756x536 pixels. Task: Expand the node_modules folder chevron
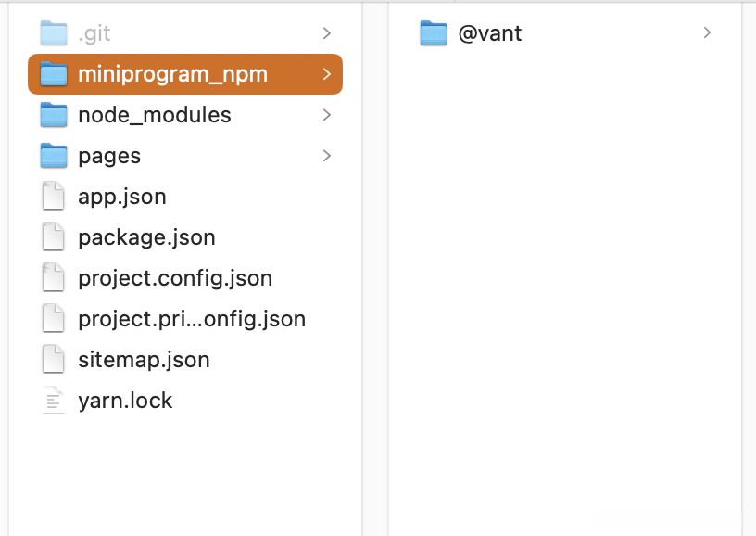(x=326, y=115)
